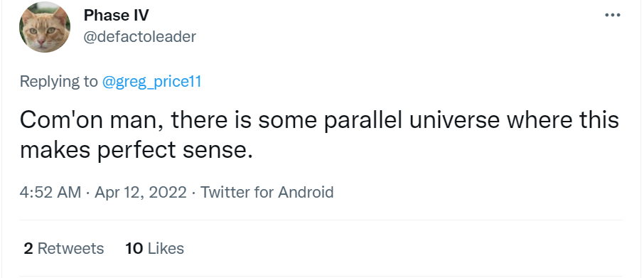The height and width of the screenshot is (278, 644).
Task: Click the words where this in tweet
Action: click(x=563, y=120)
